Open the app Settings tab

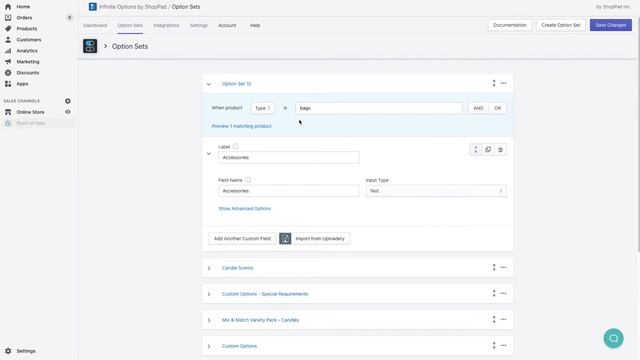click(x=199, y=25)
